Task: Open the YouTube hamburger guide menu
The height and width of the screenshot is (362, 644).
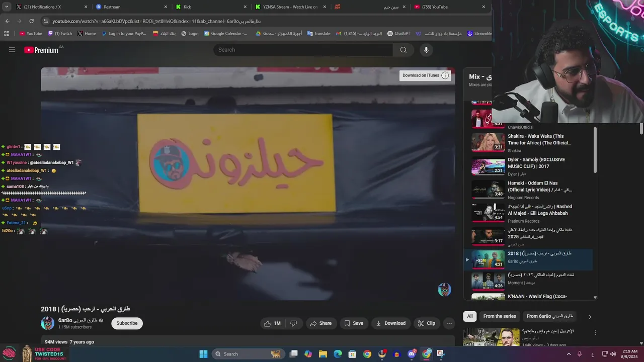Action: [12, 50]
